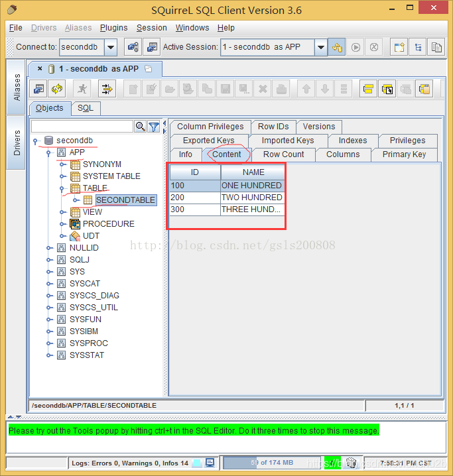Switch to the SQL tab
The height and width of the screenshot is (476, 453).
tap(86, 108)
